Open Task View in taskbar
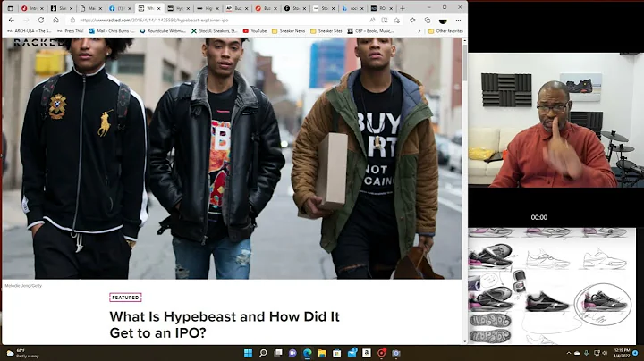Image resolution: width=644 pixels, height=361 pixels. coord(278,353)
